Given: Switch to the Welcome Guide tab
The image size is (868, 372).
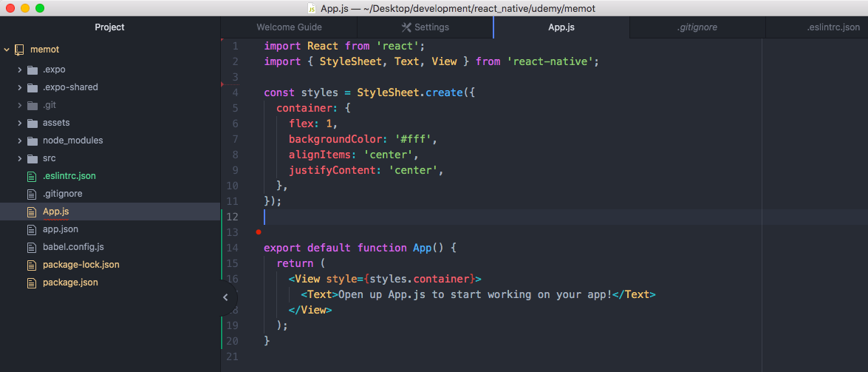Looking at the screenshot, I should click(289, 27).
